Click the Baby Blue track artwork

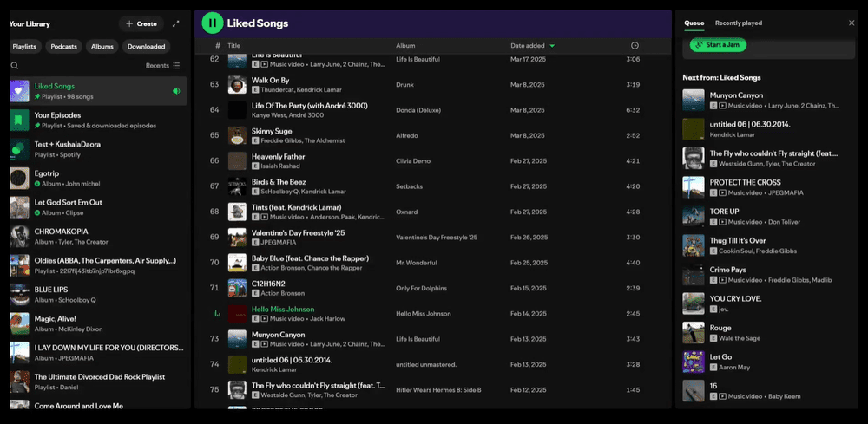pyautogui.click(x=237, y=263)
